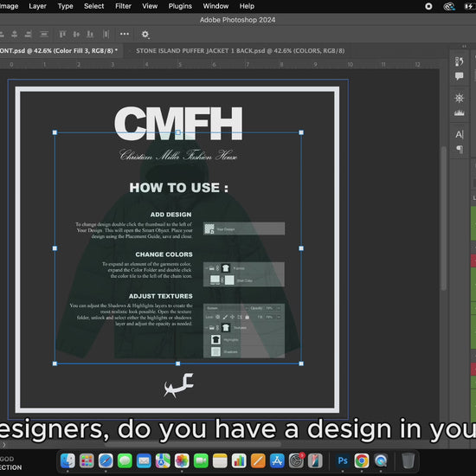
Task: Open the gear settings in options bar
Action: click(x=145, y=35)
